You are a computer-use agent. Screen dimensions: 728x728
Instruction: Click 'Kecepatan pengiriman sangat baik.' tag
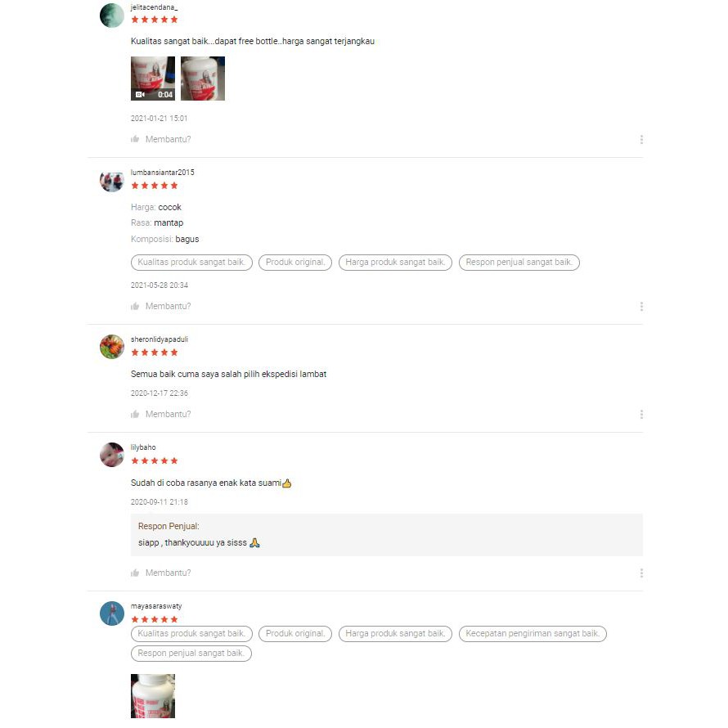(x=533, y=634)
